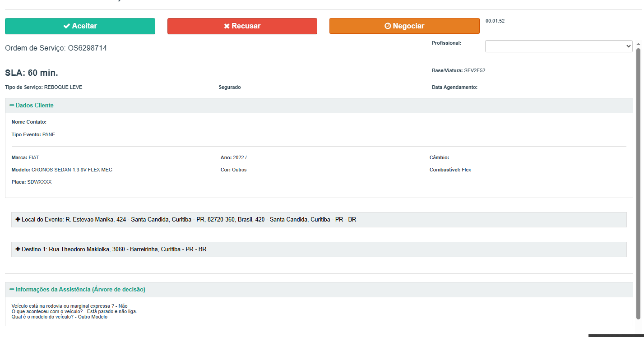644x337 pixels.
Task: Expand Local do Evento address details
Action: 319,220
